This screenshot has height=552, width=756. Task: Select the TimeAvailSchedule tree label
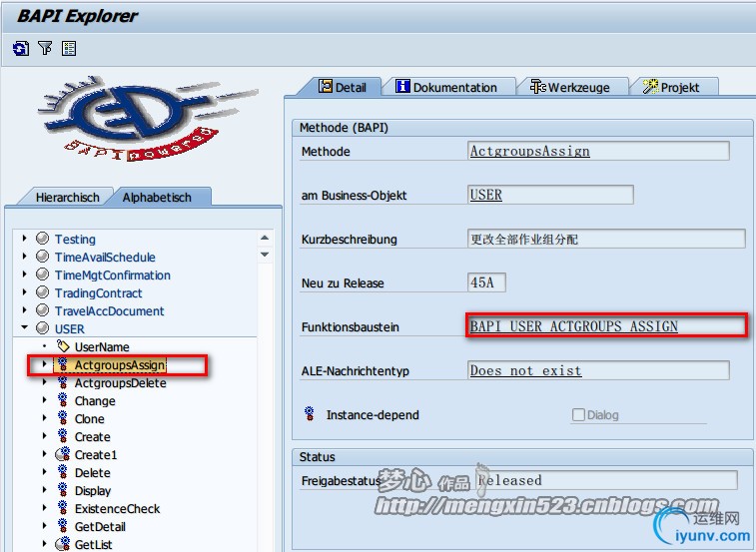[105, 257]
